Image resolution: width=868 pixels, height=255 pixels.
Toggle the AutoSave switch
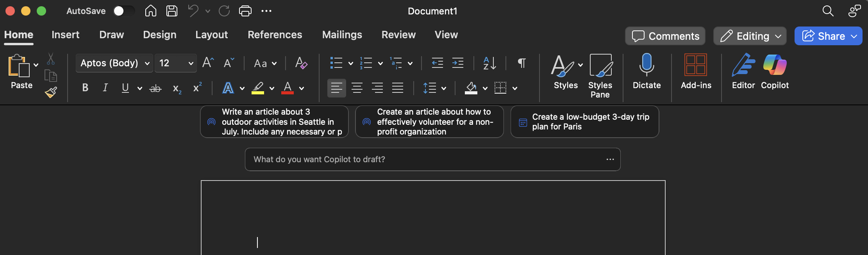coord(123,11)
